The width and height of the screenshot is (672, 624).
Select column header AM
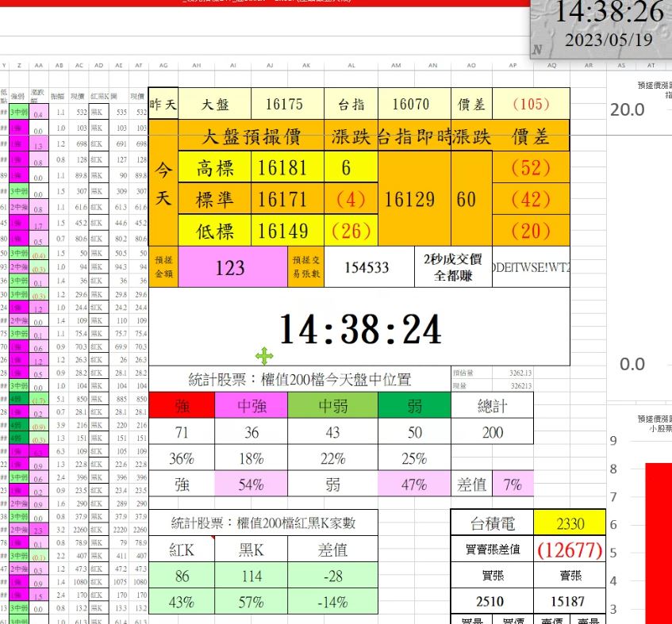click(x=396, y=66)
